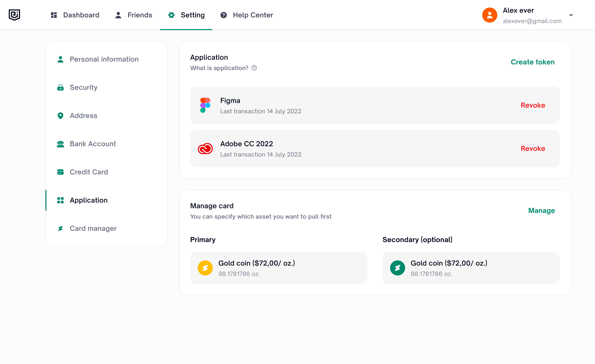
Task: Revoke the Figma application token
Action: coord(533,105)
